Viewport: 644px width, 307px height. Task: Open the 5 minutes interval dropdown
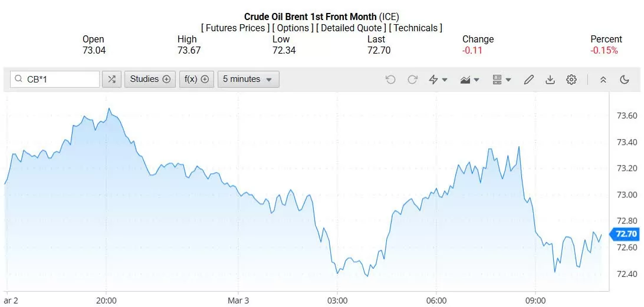248,79
